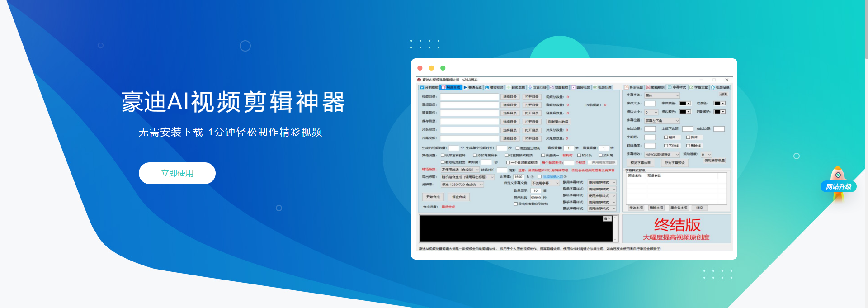868x308 pixels.
Task: Expand the 字幕字体 dropdown showing 黑体
Action: 662,95
